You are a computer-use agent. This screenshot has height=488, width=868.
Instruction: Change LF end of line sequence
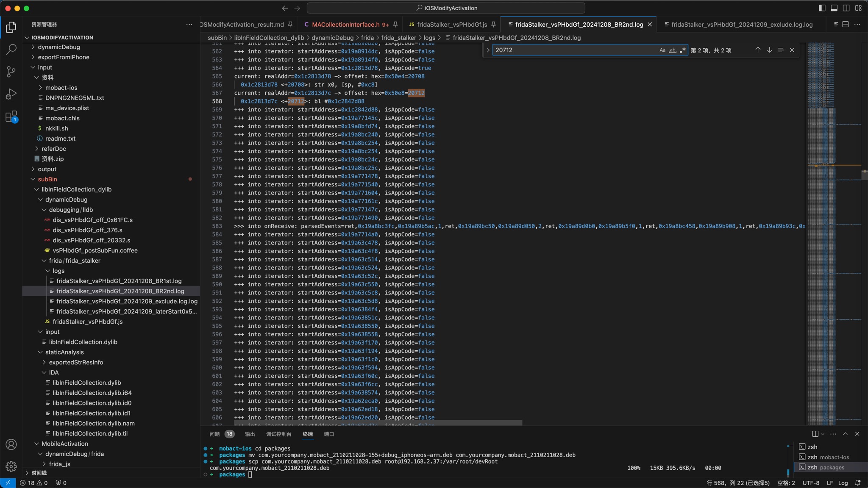829,483
